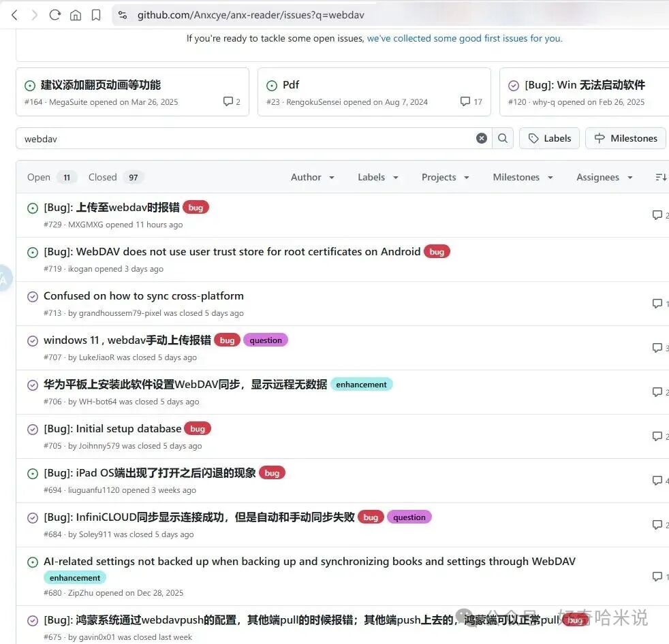The width and height of the screenshot is (669, 644).
Task: Click the open-status icon of issue #729
Action: 33,208
